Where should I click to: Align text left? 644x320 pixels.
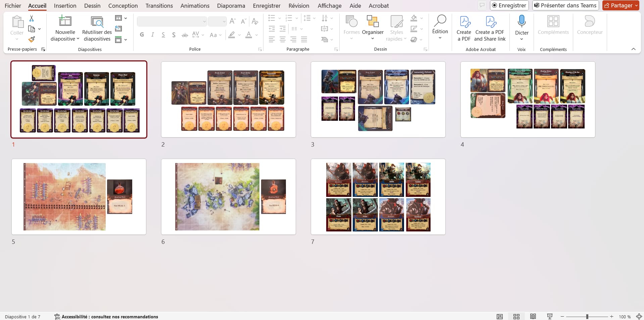[272, 40]
